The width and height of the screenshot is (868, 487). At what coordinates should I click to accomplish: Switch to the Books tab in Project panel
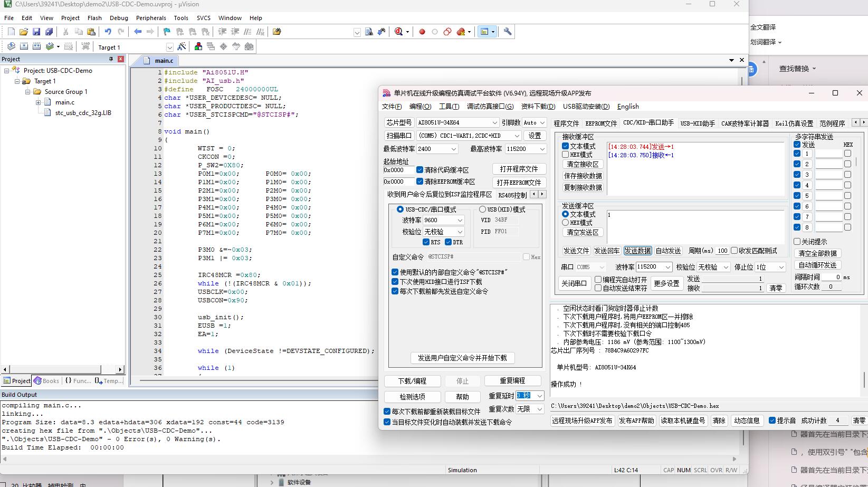[x=46, y=381]
